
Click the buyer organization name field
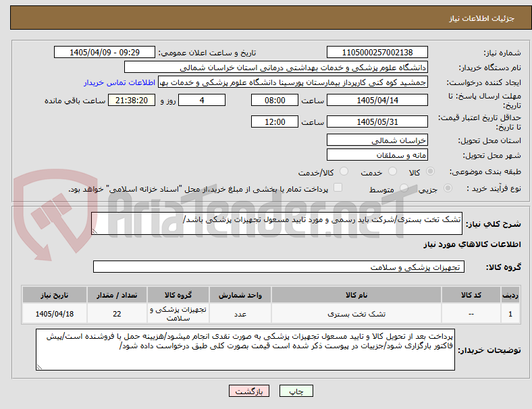point(276,67)
